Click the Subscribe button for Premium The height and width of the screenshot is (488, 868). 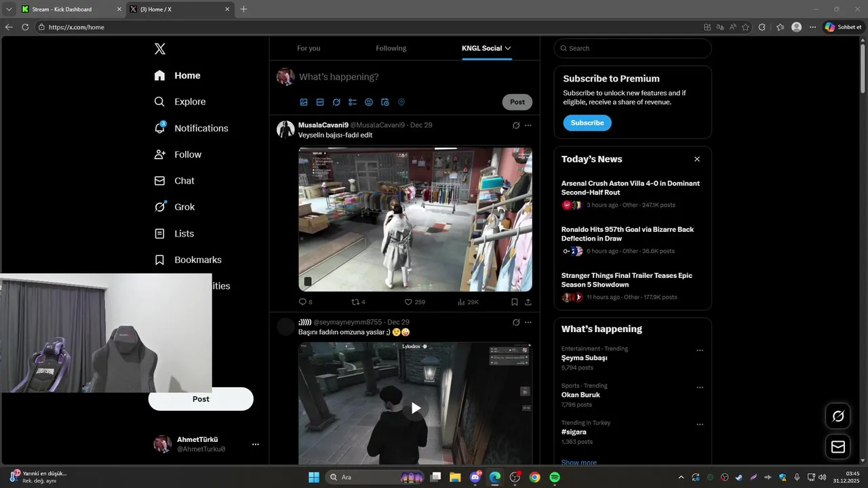coord(587,123)
